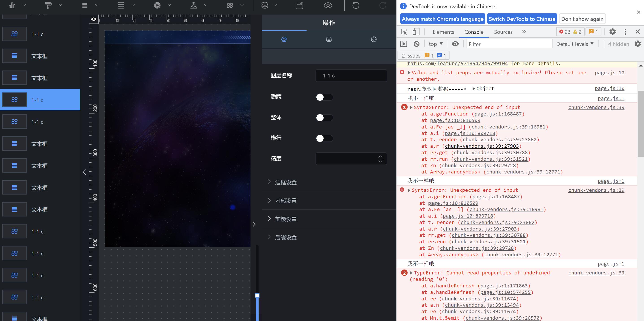Click Switch DevTools to Chinese
Image resolution: width=644 pixels, height=321 pixels.
coord(522,19)
